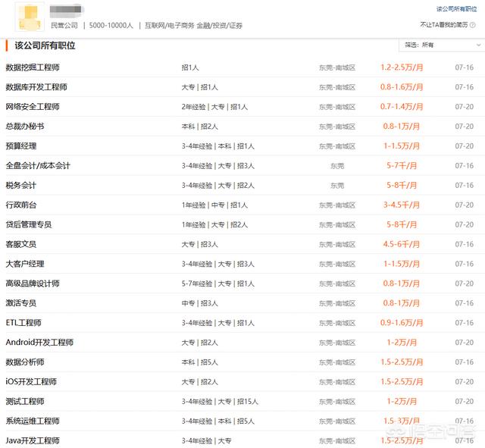
Task: Open the 贷后管理专员 job listing
Action: [x=29, y=224]
